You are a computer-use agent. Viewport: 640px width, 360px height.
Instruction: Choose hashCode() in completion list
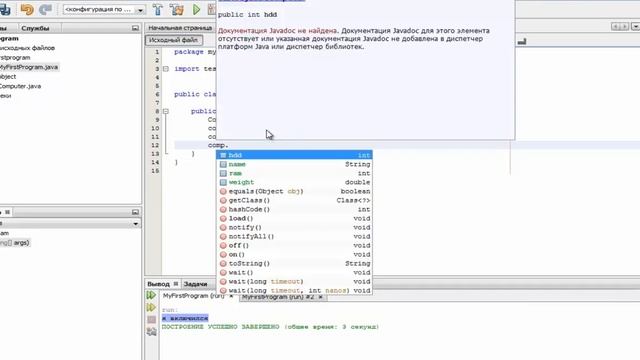pos(294,209)
